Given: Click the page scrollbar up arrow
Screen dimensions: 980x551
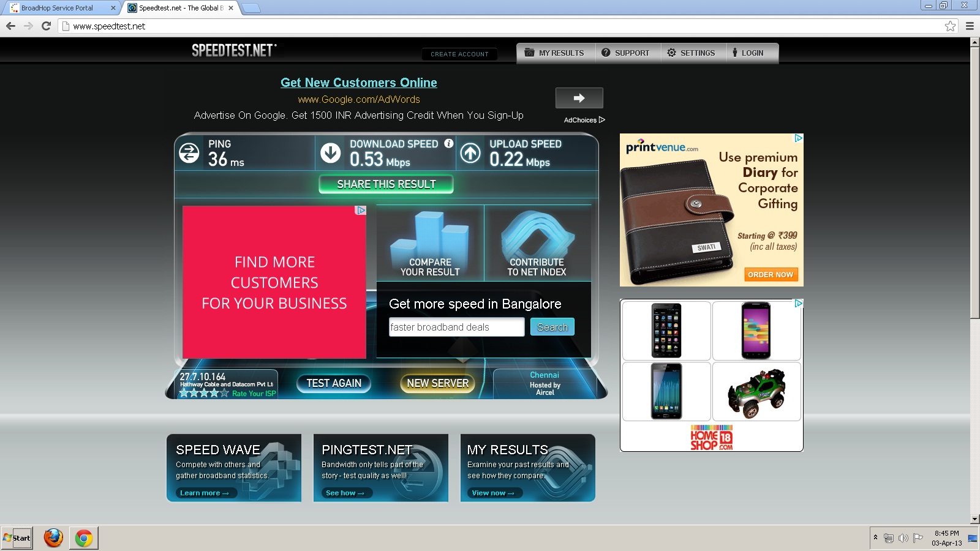Looking at the screenshot, I should tap(974, 42).
